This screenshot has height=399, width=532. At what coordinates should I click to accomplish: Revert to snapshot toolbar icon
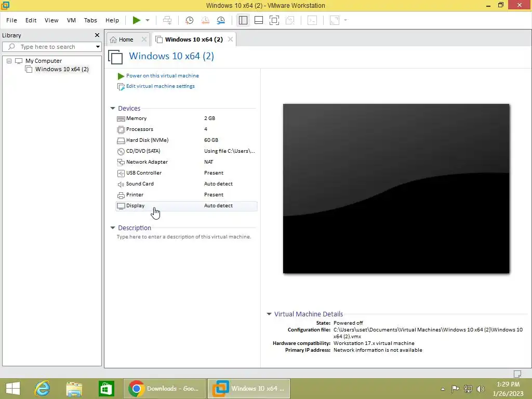tap(205, 20)
